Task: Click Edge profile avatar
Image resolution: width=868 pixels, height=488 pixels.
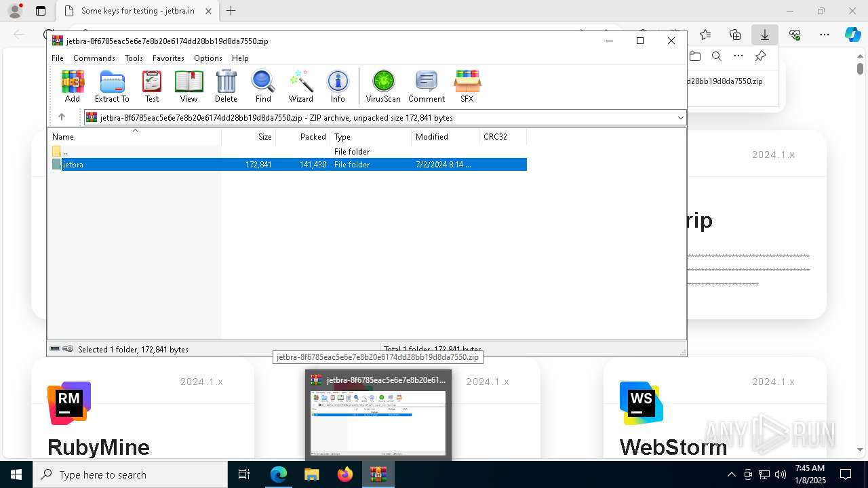Action: point(15,11)
